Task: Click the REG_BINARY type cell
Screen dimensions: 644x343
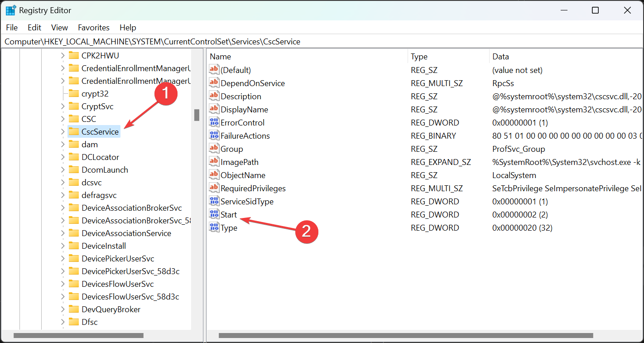Action: [433, 135]
